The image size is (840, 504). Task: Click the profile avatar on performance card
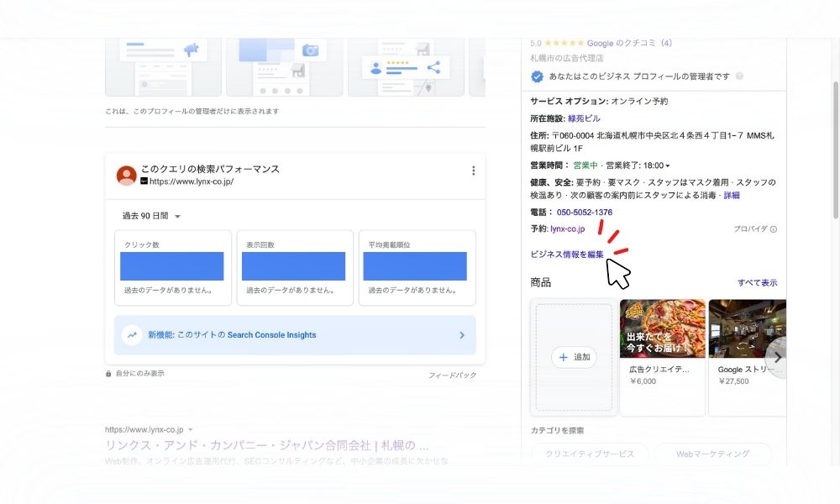[127, 176]
